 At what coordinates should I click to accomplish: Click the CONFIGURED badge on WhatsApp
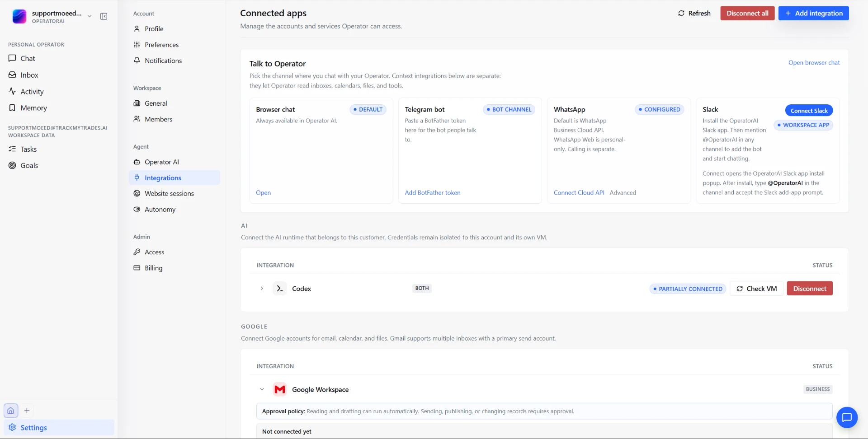[x=660, y=110]
